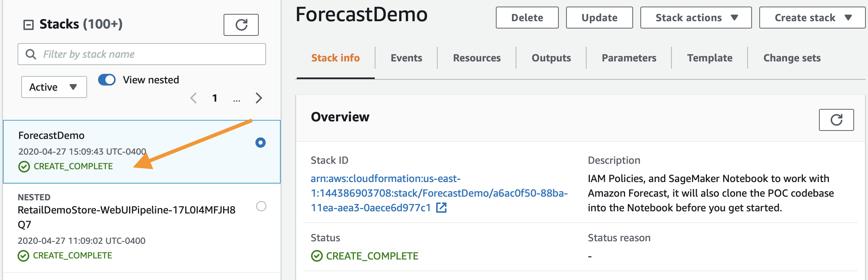868x280 pixels.
Task: Delete the ForecastDemo stack
Action: pos(527,18)
